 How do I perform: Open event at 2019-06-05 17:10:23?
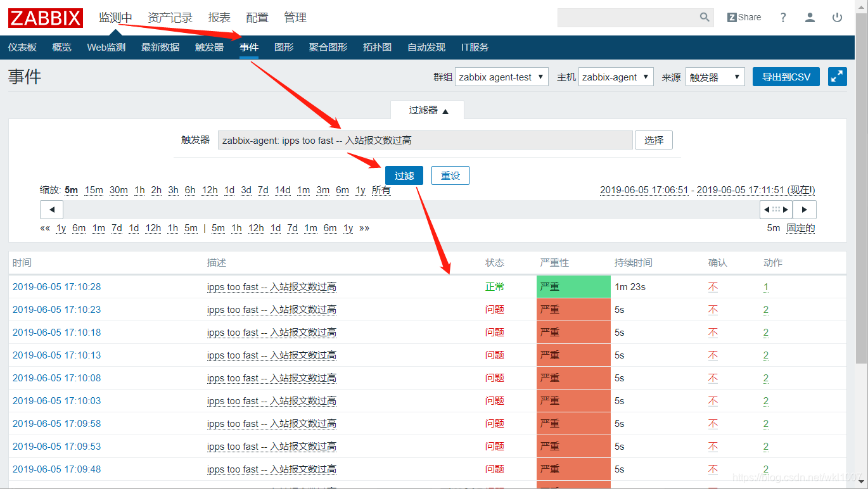click(56, 310)
